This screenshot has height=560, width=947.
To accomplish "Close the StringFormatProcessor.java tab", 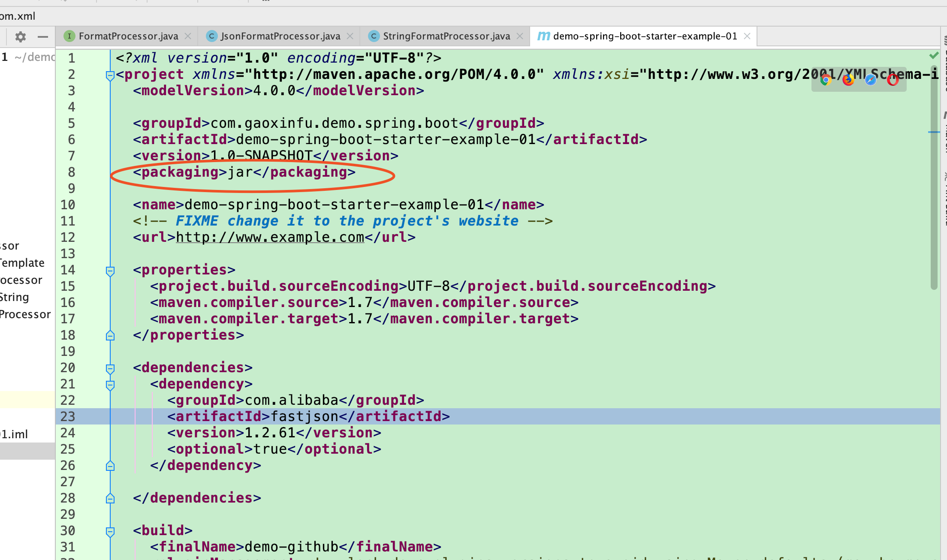I will [520, 36].
